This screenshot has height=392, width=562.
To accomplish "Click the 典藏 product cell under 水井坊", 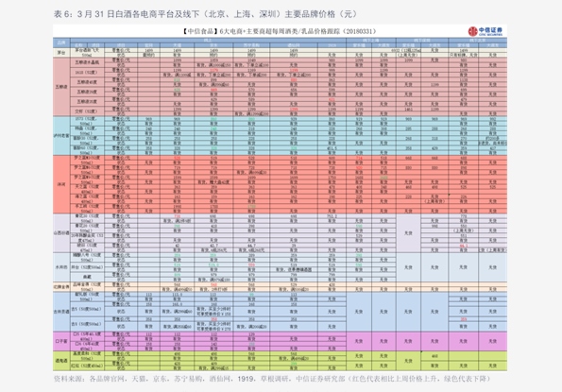I will pyautogui.click(x=87, y=277).
